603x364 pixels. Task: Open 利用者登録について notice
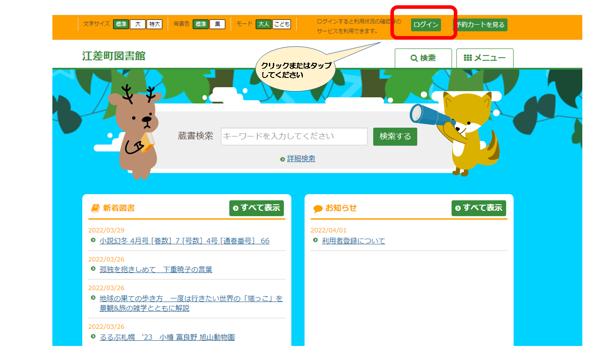click(353, 241)
